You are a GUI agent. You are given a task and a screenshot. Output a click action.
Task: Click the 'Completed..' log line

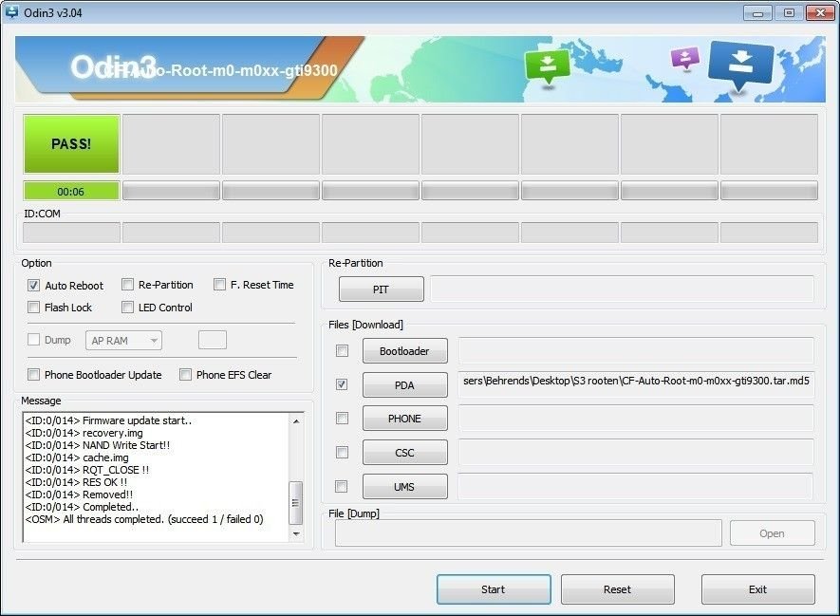coord(82,507)
